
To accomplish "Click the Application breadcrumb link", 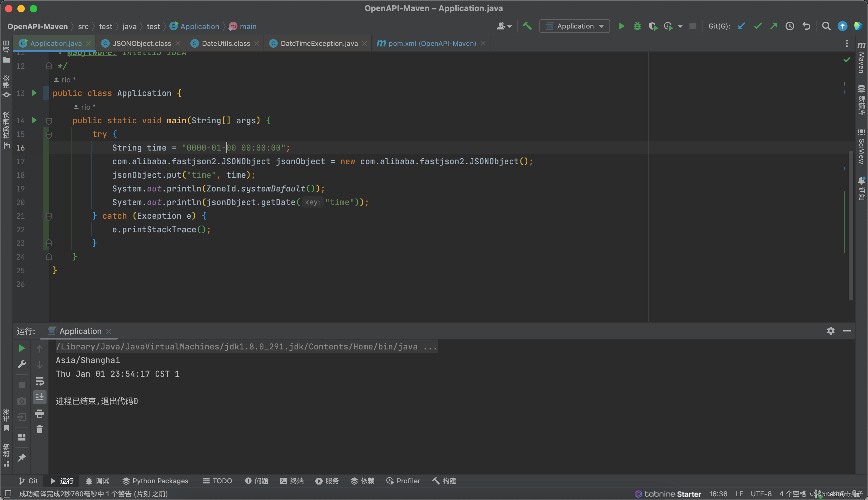I will pos(199,26).
